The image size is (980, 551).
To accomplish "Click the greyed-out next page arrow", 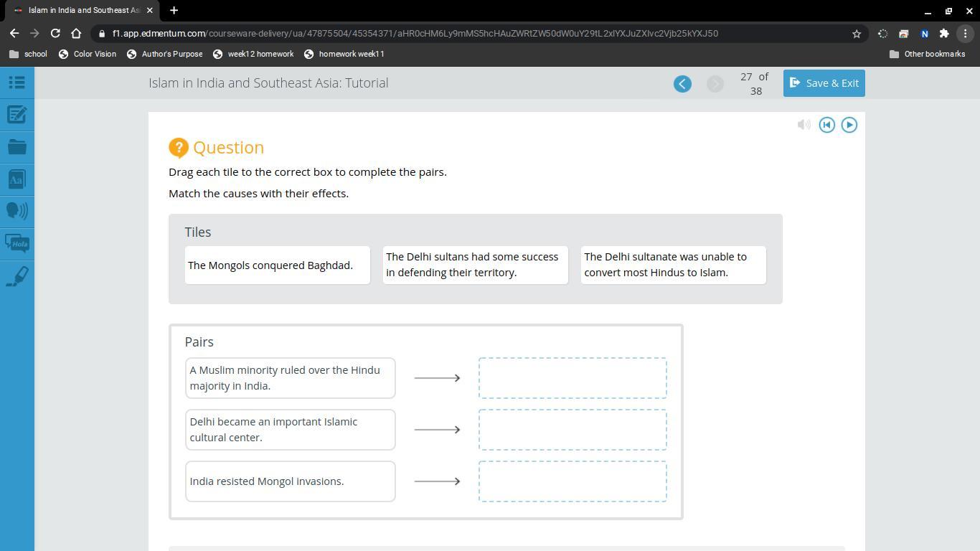I will [x=715, y=84].
